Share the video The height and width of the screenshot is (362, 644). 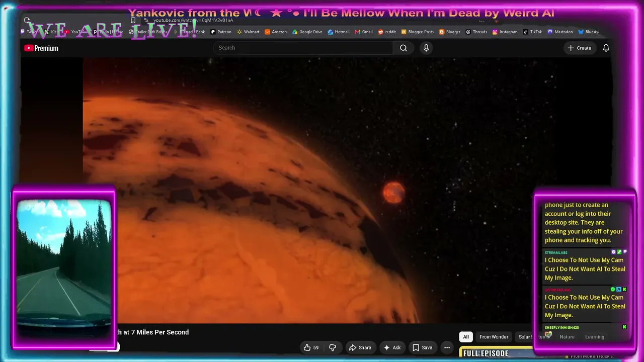tap(360, 347)
